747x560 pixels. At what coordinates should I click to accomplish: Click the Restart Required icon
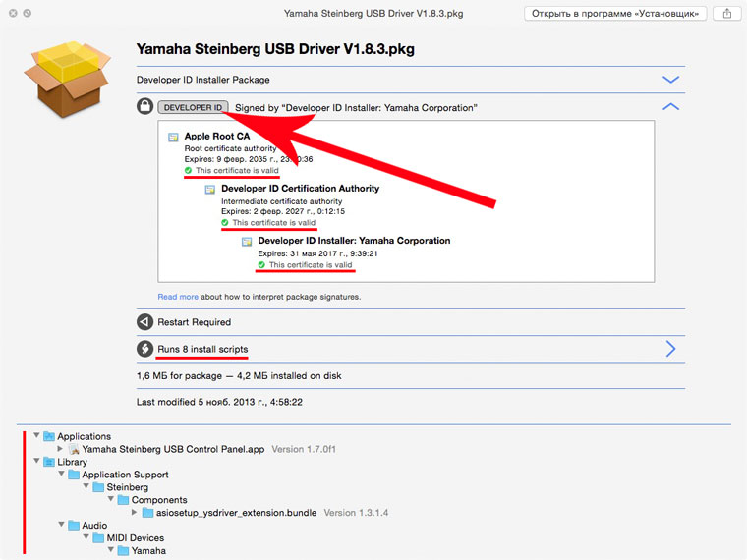point(144,322)
